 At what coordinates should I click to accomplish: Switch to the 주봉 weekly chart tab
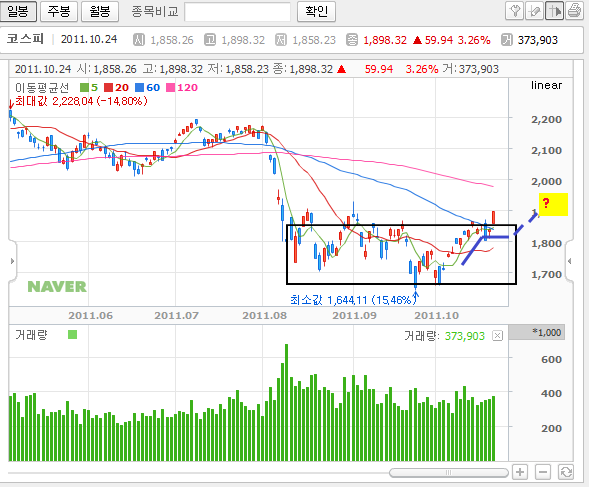pos(59,11)
